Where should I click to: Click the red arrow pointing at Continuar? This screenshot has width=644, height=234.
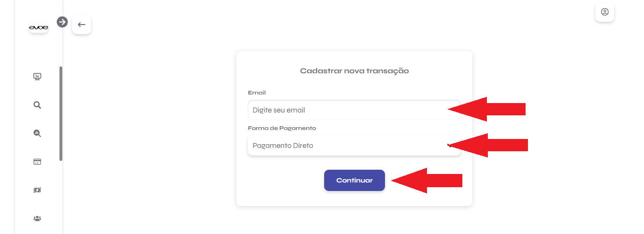click(427, 181)
